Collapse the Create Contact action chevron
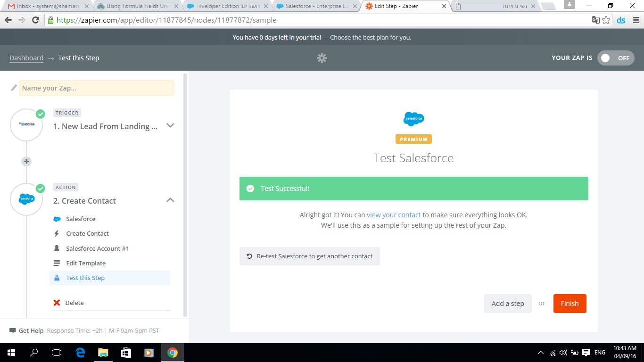 pos(170,200)
